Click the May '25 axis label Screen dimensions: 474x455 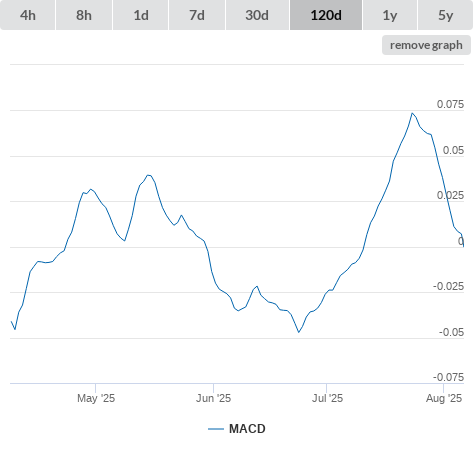pos(96,398)
